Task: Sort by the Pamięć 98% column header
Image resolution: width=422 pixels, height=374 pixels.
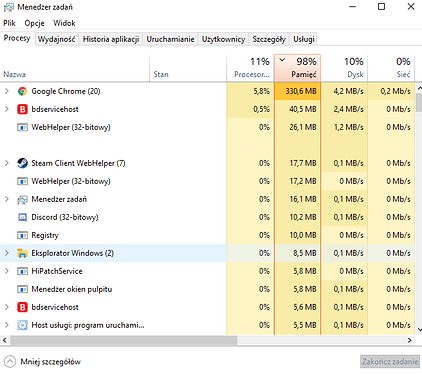Action: point(297,68)
